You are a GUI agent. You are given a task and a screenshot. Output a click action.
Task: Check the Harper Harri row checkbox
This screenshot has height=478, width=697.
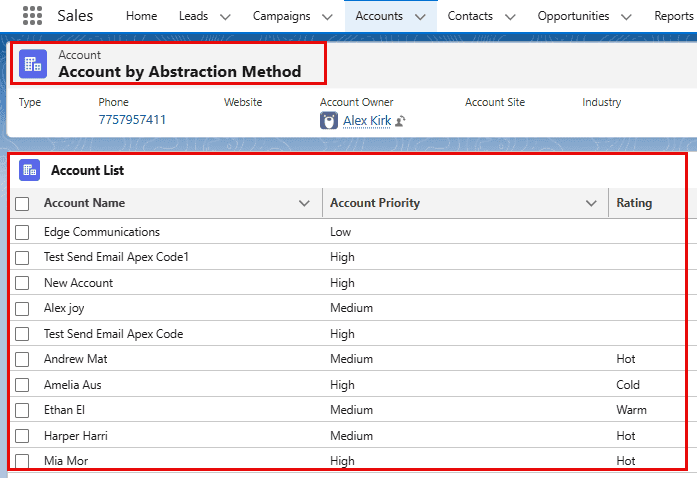click(x=22, y=436)
